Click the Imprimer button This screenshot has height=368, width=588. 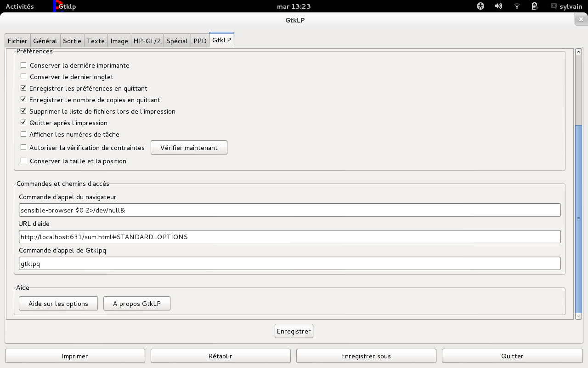(75, 356)
